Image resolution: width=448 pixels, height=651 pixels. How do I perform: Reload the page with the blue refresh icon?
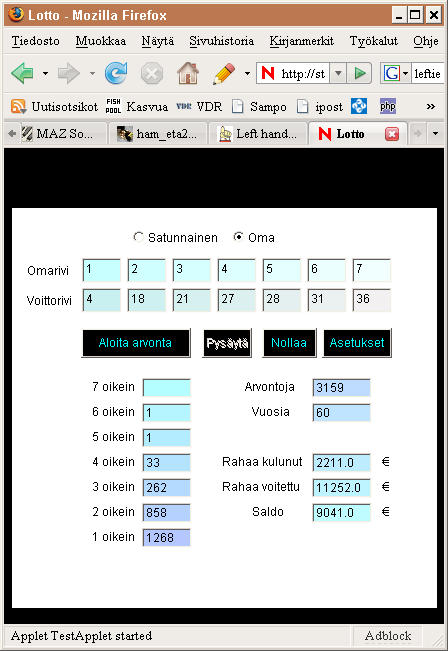116,73
